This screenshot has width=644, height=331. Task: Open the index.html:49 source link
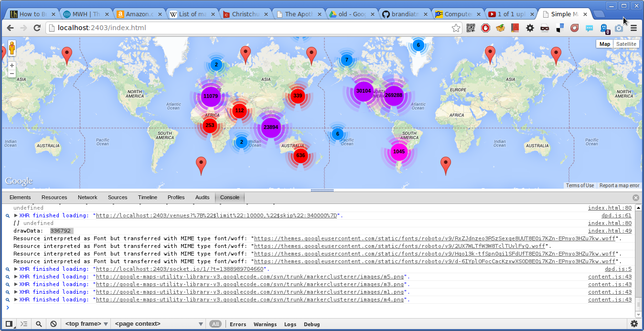(x=610, y=231)
